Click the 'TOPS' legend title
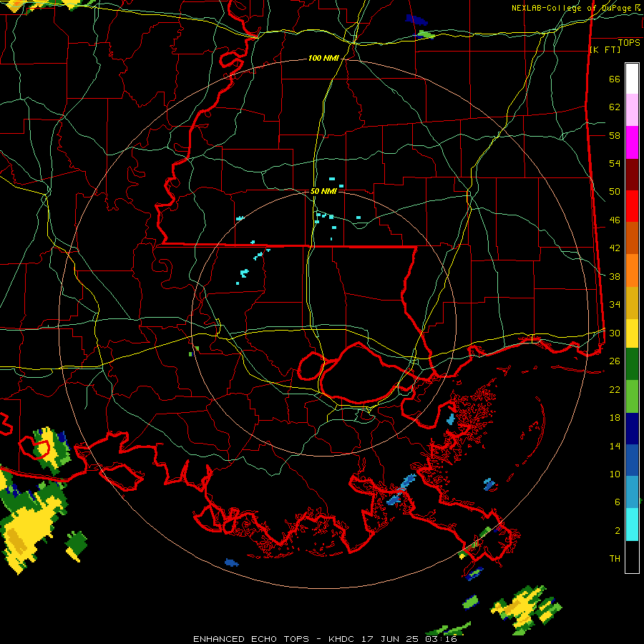The height and width of the screenshot is (644, 644). pyautogui.click(x=629, y=43)
